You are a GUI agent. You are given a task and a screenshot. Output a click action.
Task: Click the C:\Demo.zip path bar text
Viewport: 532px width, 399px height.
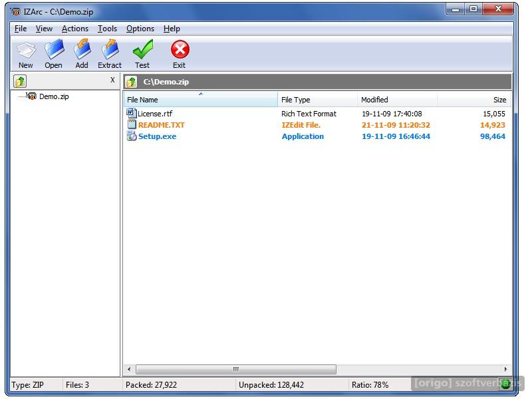tap(166, 82)
